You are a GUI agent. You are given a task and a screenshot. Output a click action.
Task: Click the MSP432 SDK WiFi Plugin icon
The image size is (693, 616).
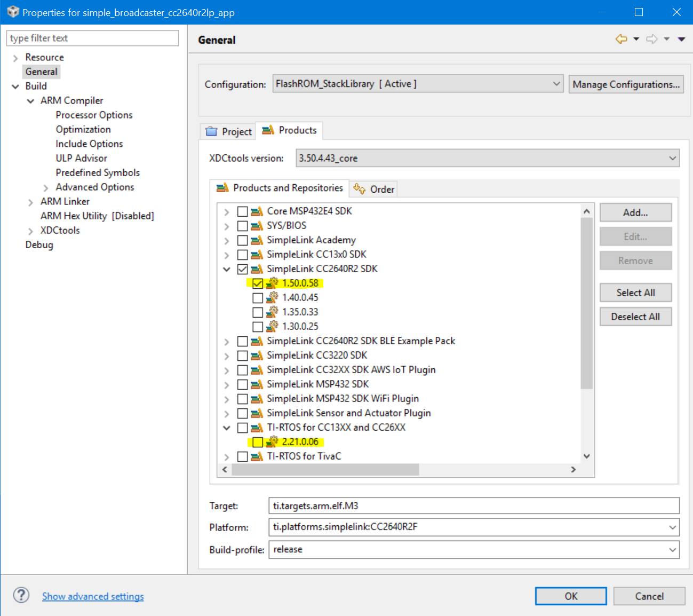click(x=257, y=399)
